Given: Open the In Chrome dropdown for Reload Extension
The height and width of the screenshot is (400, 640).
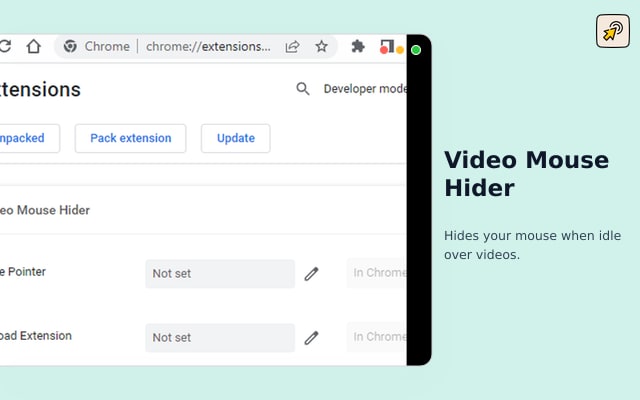Looking at the screenshot, I should 376,337.
